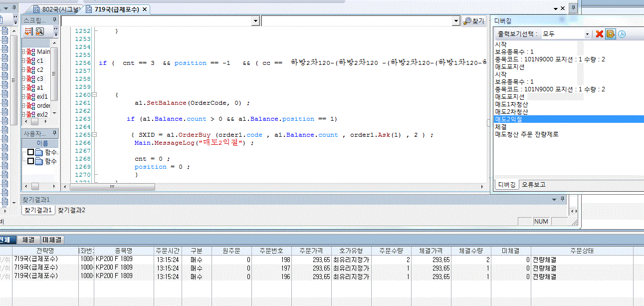Image resolution: width=644 pixels, height=306 pixels.
Task: Show 미체결 orders in the order list
Action: 52,240
